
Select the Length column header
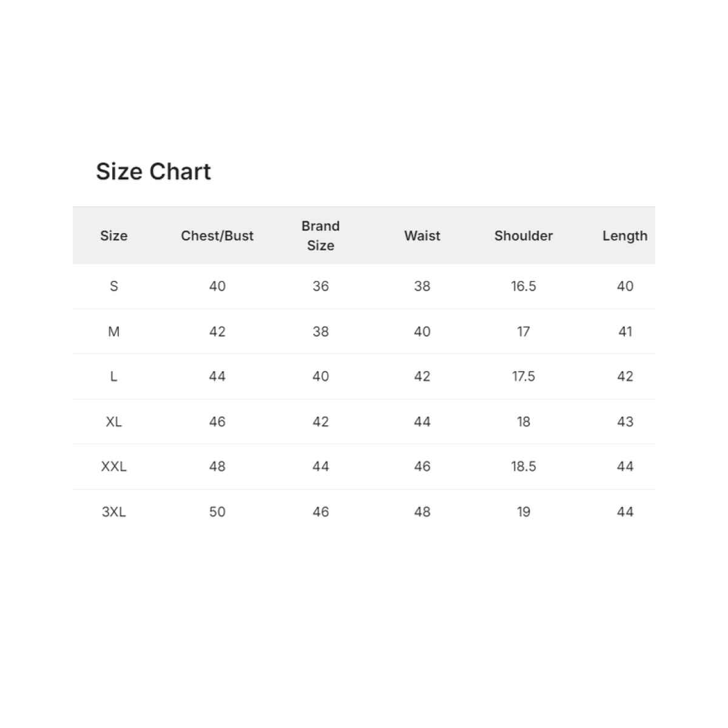pyautogui.click(x=625, y=235)
